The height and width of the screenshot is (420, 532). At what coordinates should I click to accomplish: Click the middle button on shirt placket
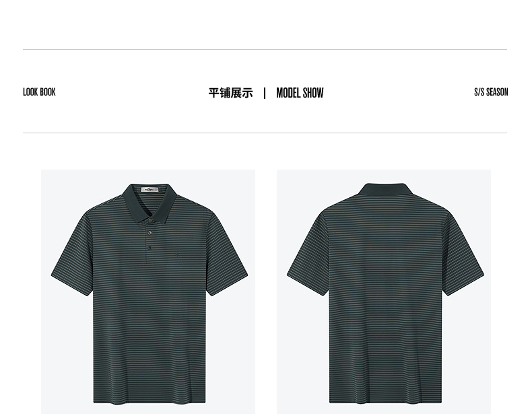pyautogui.click(x=149, y=232)
